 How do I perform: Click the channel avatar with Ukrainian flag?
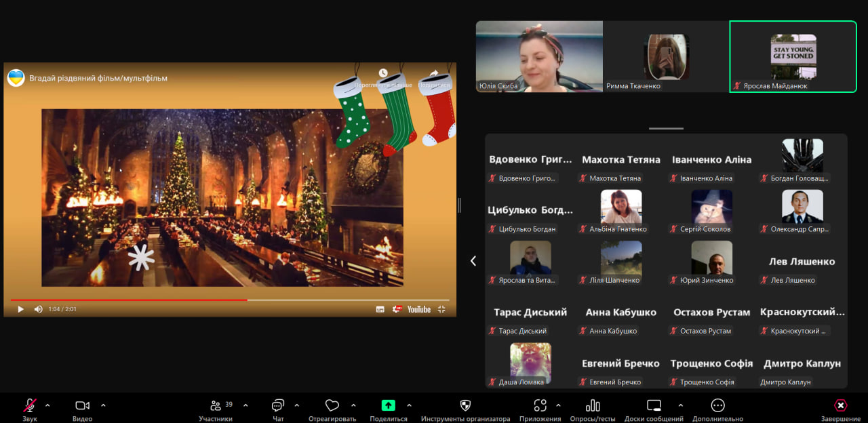[x=16, y=78]
